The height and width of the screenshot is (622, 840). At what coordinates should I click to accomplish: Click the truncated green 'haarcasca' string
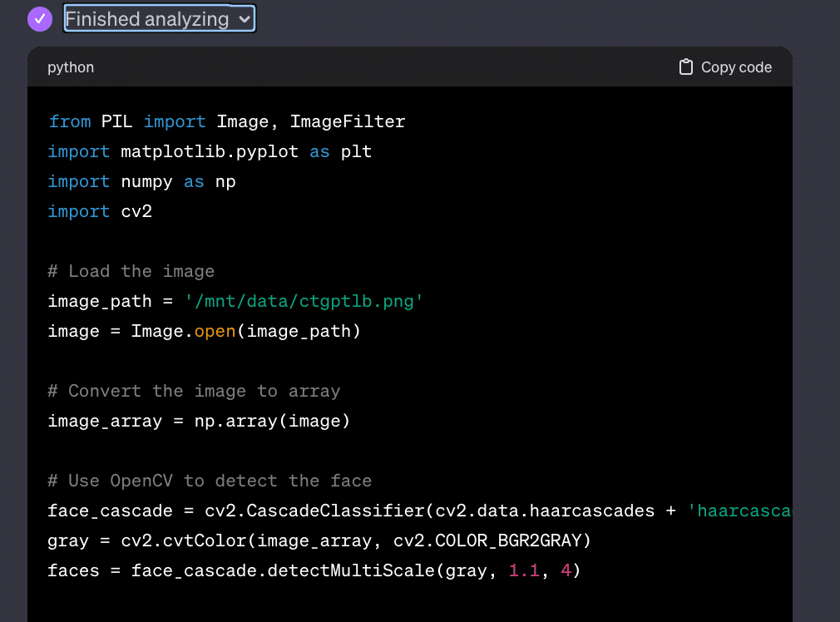[739, 511]
